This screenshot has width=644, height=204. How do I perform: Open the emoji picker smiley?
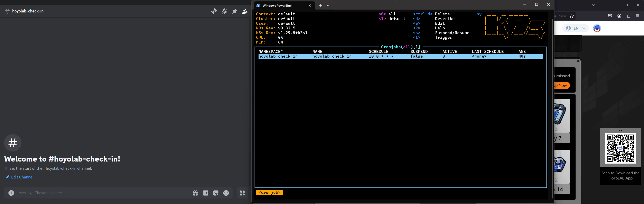pyautogui.click(x=226, y=193)
